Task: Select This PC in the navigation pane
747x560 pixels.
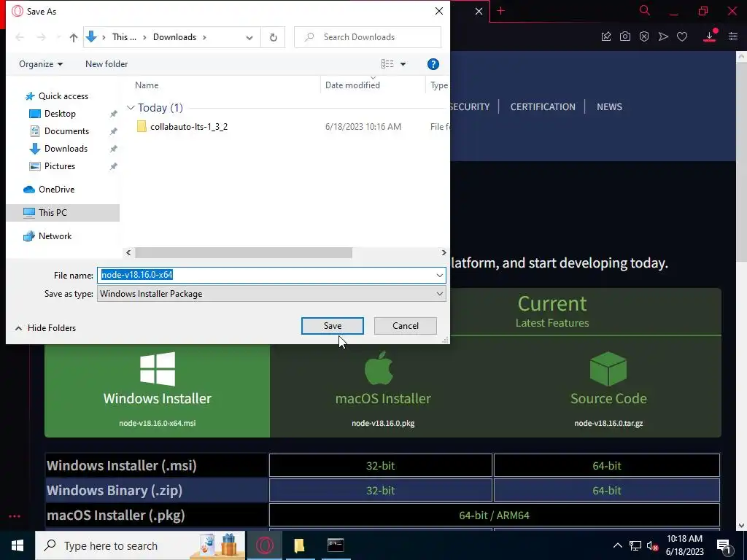Action: click(63, 213)
